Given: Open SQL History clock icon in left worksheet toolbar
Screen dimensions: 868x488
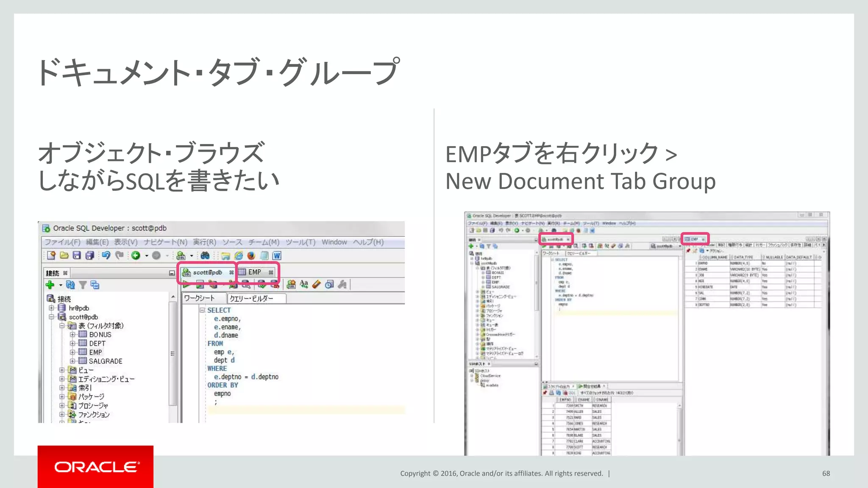Looking at the screenshot, I should (329, 284).
